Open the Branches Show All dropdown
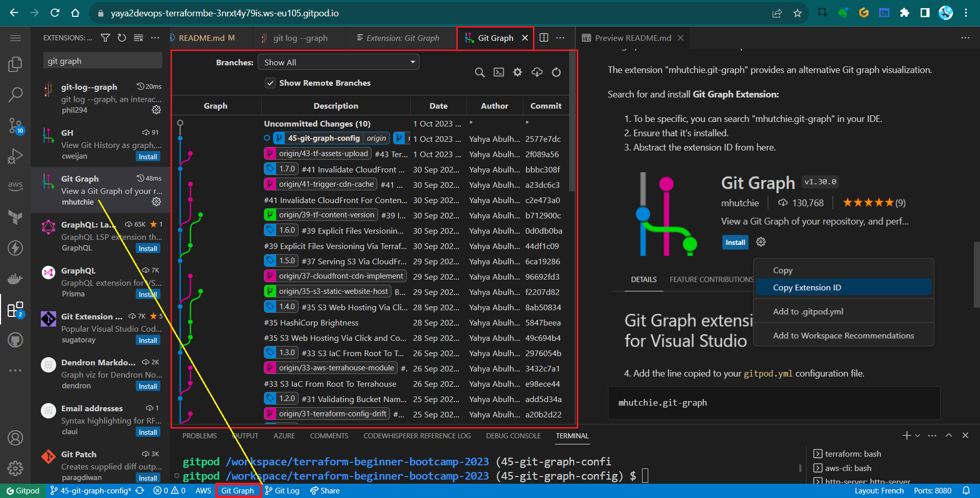 click(338, 62)
